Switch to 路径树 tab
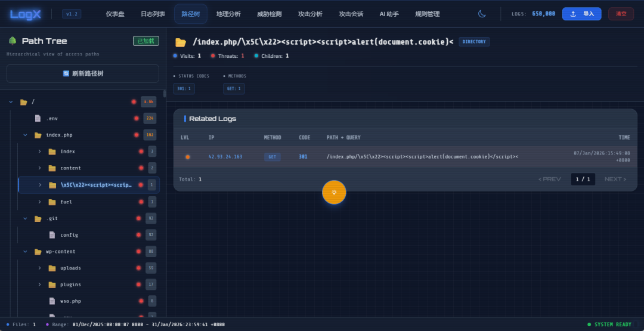 coord(191,14)
